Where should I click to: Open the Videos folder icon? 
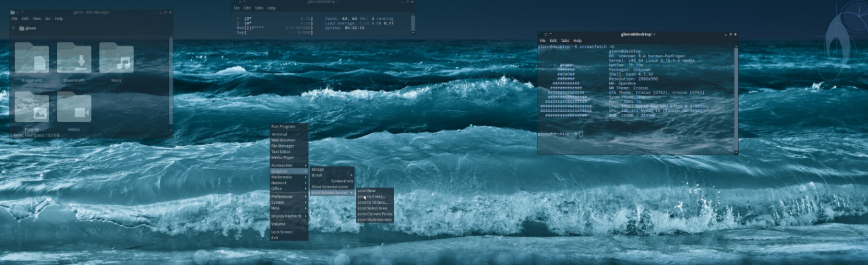coord(74,107)
